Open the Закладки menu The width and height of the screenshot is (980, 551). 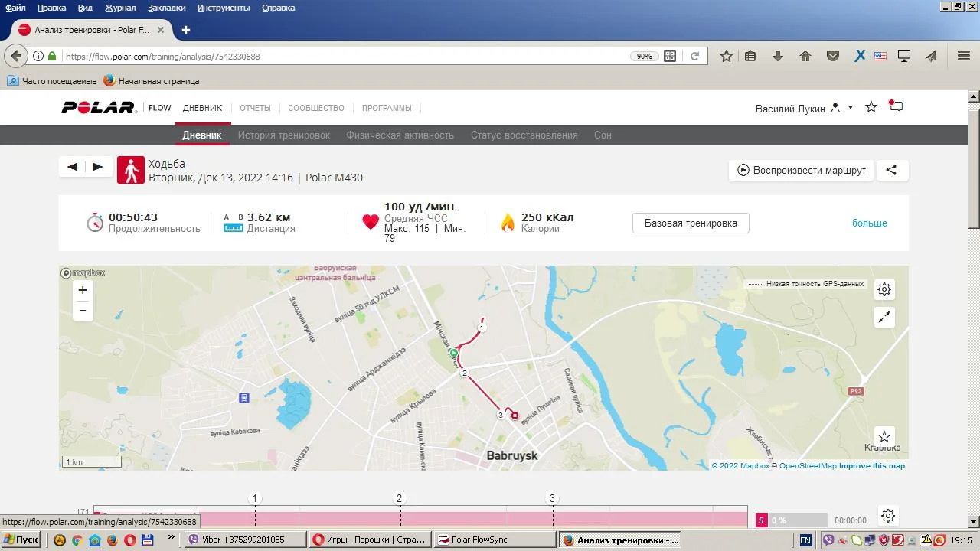coord(167,8)
